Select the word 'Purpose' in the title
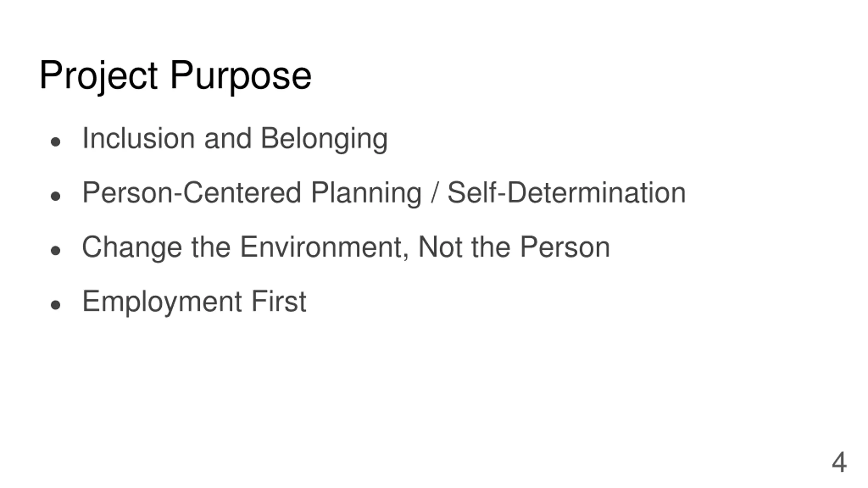 [x=241, y=77]
